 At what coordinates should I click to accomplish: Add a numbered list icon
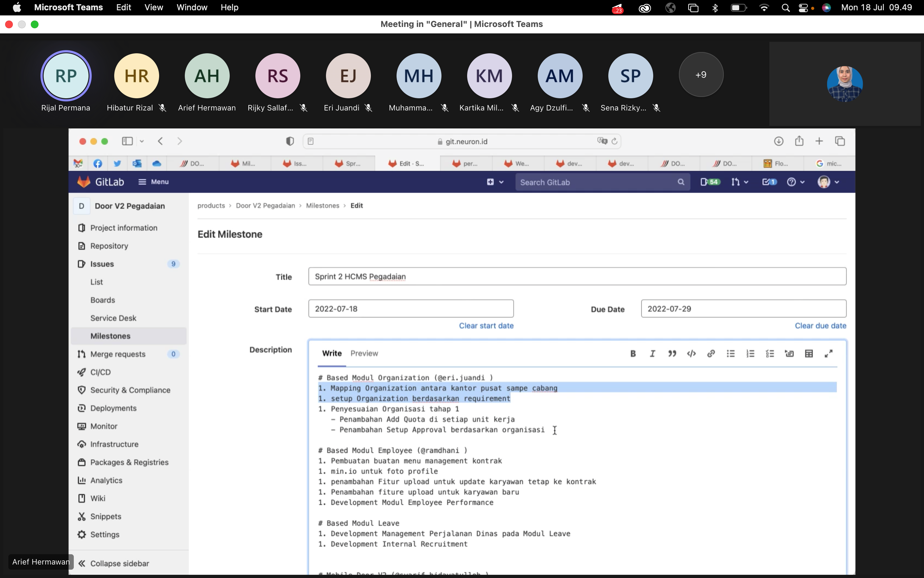point(750,354)
